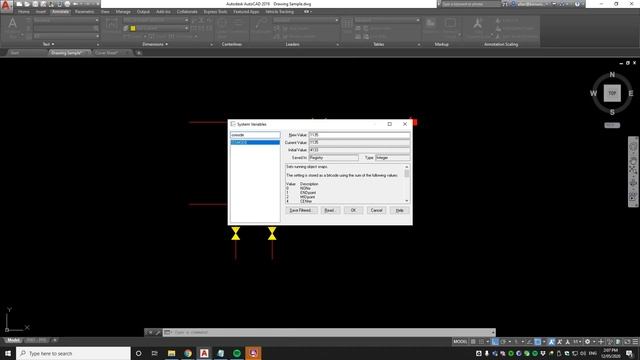Click the workspace switching gear icon
Screen dimensions: 640x360
587,342
